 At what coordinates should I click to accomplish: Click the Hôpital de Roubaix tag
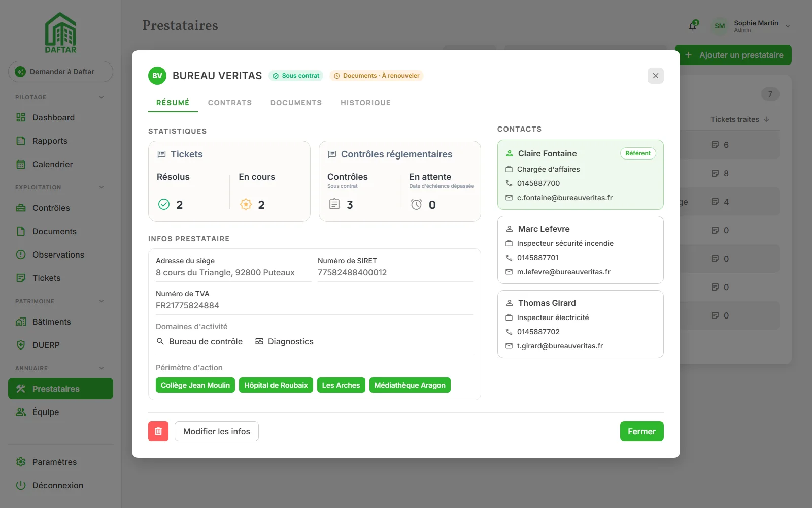point(276,385)
